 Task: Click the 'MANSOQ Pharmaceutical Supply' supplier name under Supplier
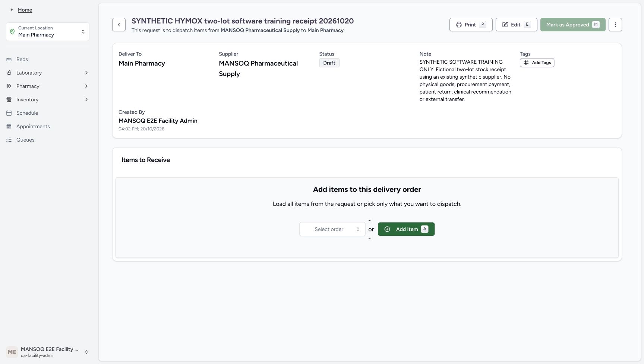pyautogui.click(x=258, y=69)
